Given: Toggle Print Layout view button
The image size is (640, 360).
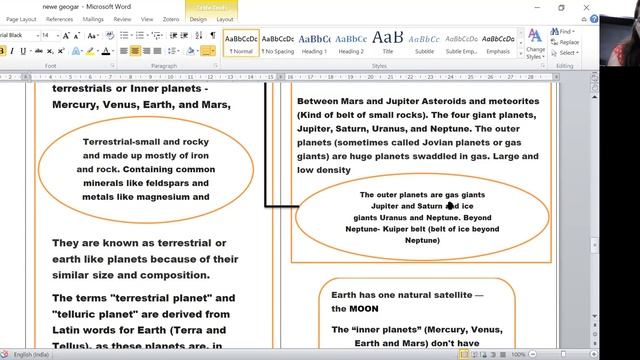Looking at the screenshot, I should tap(464, 355).
